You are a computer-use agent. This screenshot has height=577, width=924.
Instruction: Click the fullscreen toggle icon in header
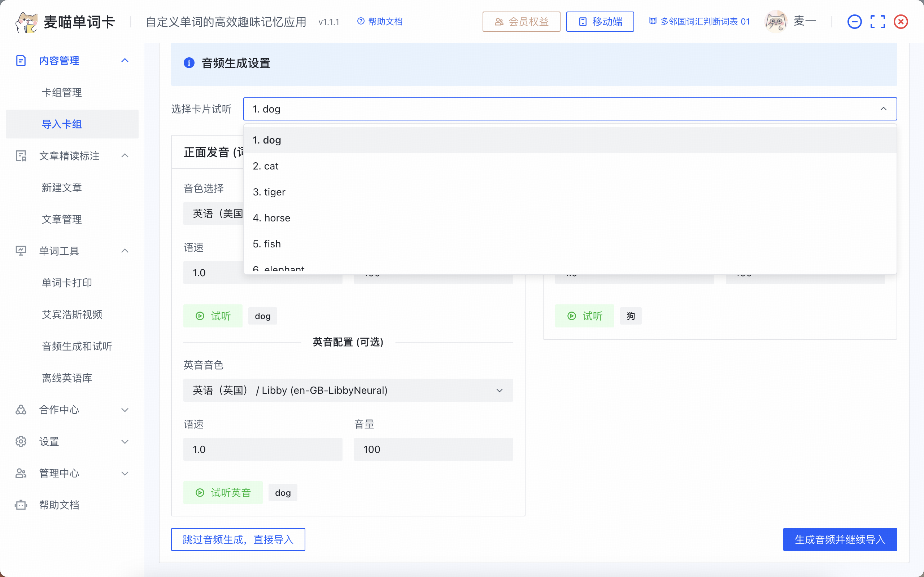coord(877,22)
